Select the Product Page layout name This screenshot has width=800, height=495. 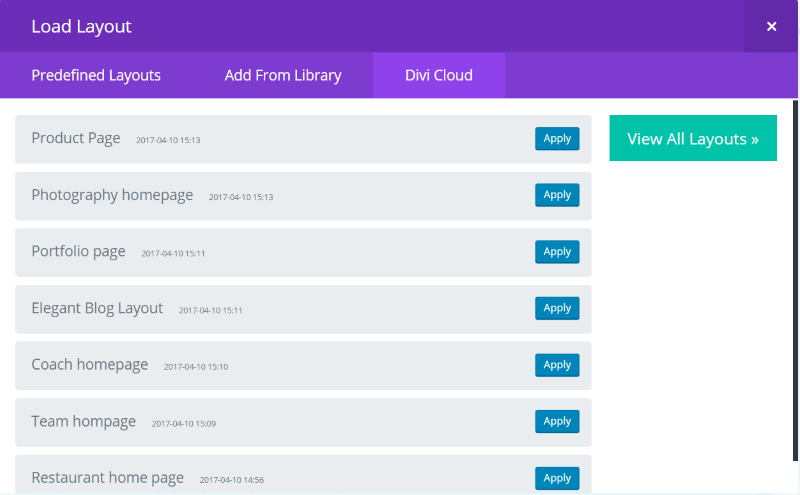[x=76, y=138]
